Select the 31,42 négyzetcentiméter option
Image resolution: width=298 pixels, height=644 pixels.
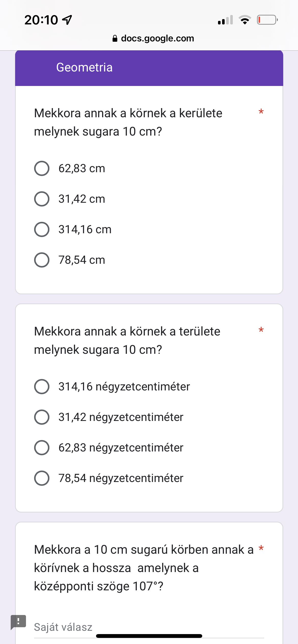click(42, 417)
